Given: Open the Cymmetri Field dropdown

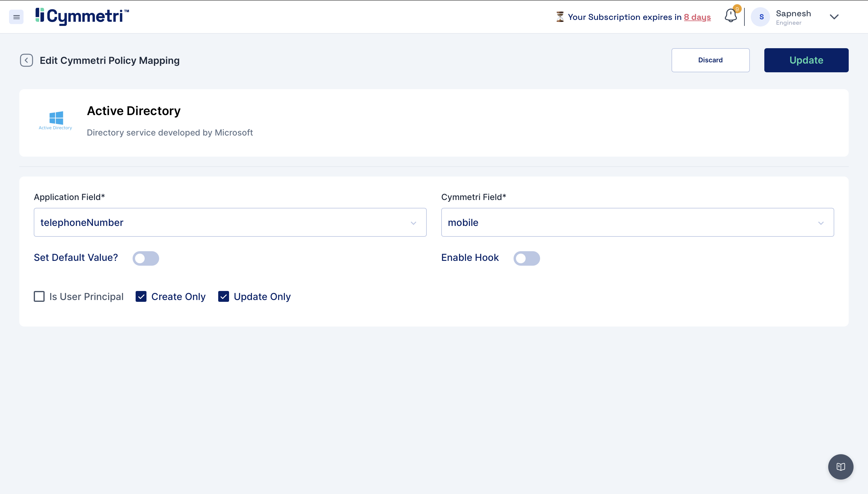Looking at the screenshot, I should pos(637,222).
